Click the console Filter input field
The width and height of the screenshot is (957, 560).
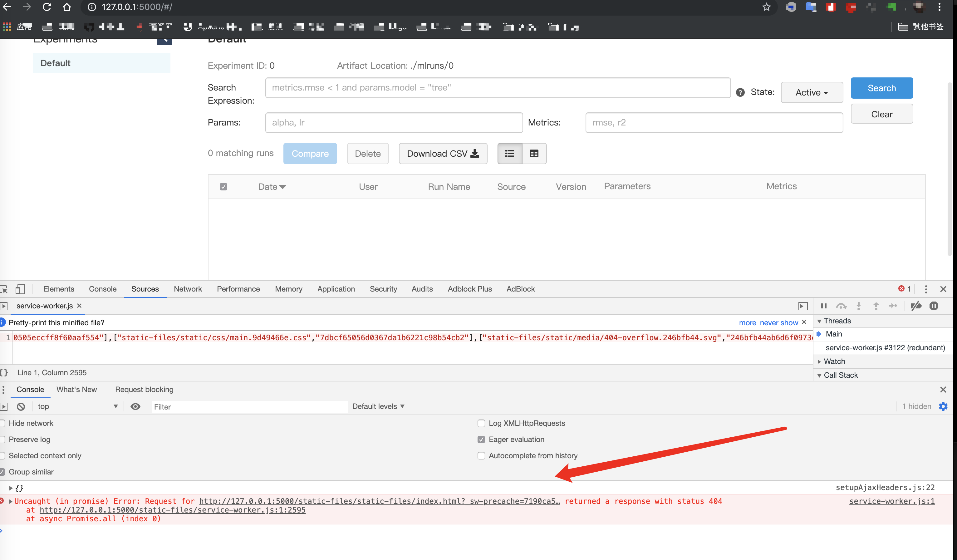(x=249, y=407)
